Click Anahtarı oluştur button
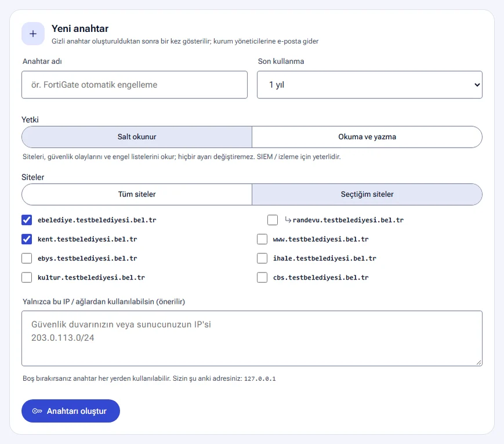Image resolution: width=504 pixels, height=444 pixels. [71, 411]
